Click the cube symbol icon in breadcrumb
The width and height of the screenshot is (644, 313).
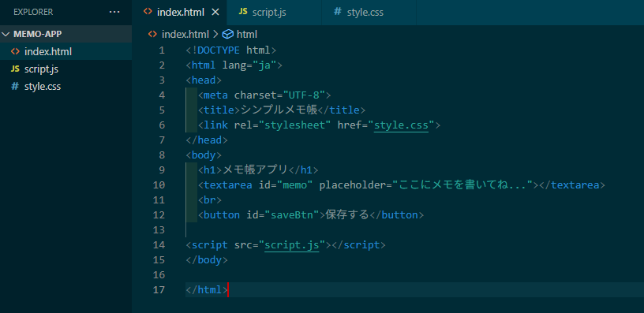228,34
